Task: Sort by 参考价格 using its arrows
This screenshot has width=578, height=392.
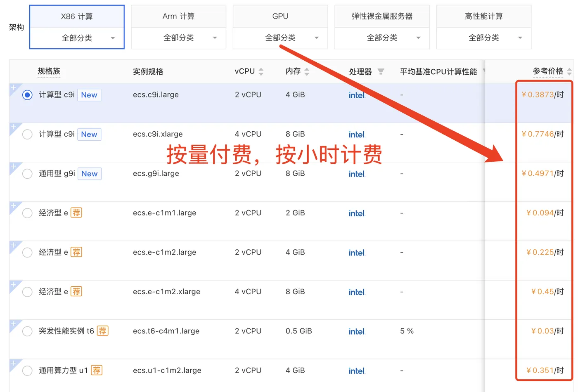Action: (569, 71)
